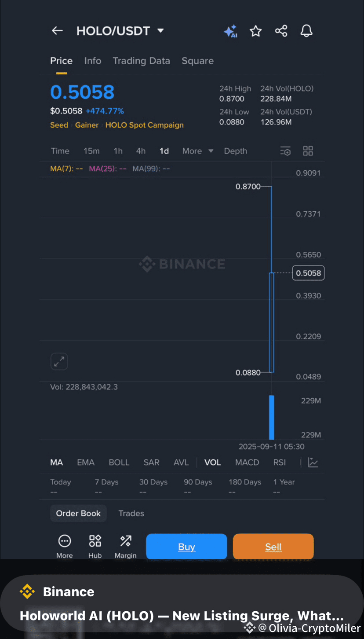Toggle the MACD indicator
Image resolution: width=364 pixels, height=639 pixels.
247,463
